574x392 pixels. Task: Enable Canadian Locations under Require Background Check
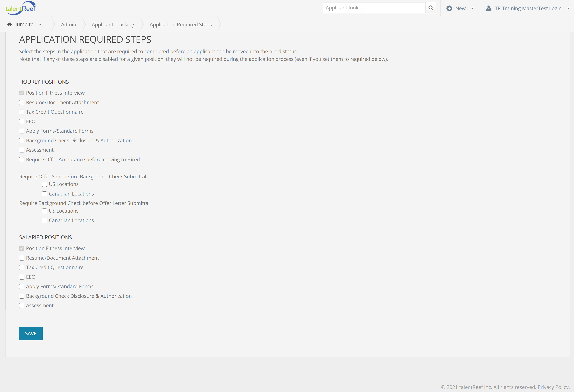click(x=44, y=220)
